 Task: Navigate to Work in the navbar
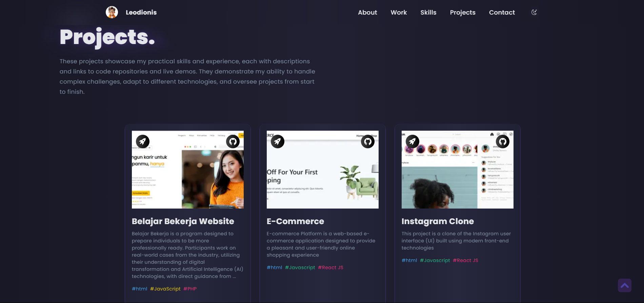pos(399,13)
